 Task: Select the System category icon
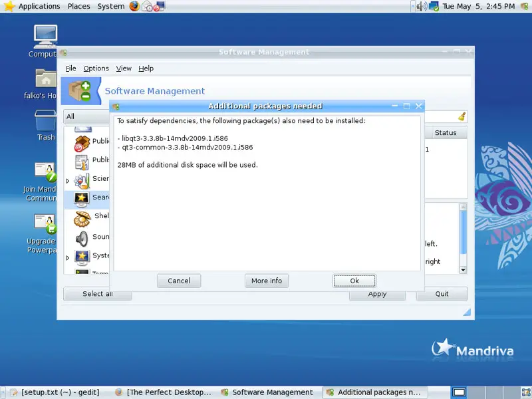point(82,258)
